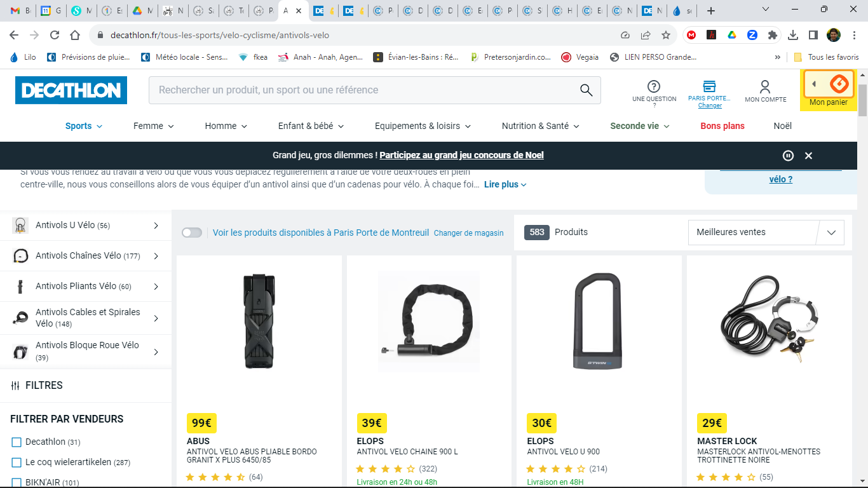Close the Noël contest banner
Image resolution: width=868 pixels, height=488 pixels.
pyautogui.click(x=808, y=156)
